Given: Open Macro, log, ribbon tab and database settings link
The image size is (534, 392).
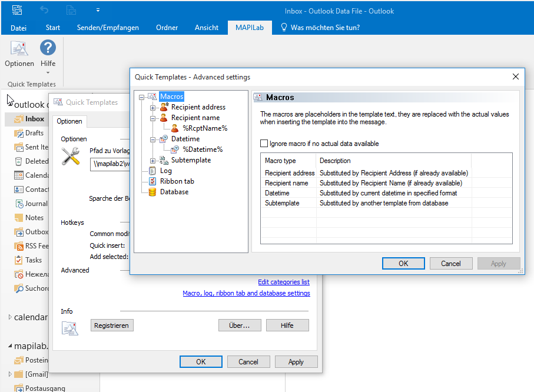Looking at the screenshot, I should 246,293.
